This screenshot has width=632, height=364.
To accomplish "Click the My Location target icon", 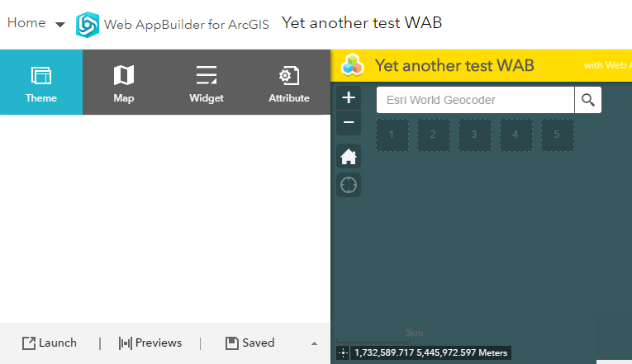I will 349,184.
